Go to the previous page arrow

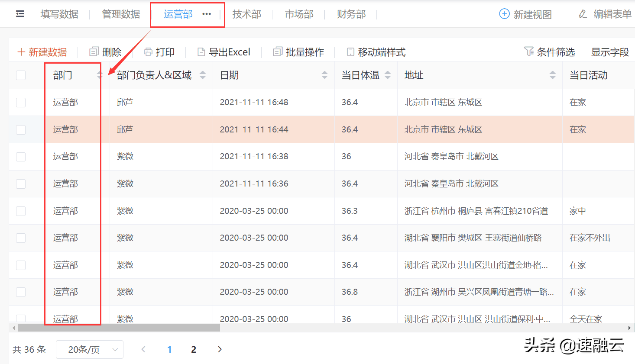[143, 349]
